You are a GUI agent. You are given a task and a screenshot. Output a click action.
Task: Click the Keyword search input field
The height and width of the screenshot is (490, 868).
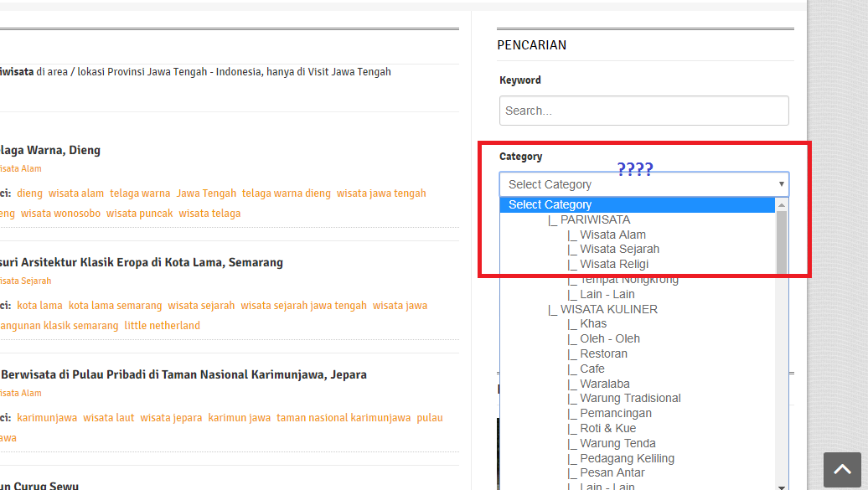click(x=643, y=111)
